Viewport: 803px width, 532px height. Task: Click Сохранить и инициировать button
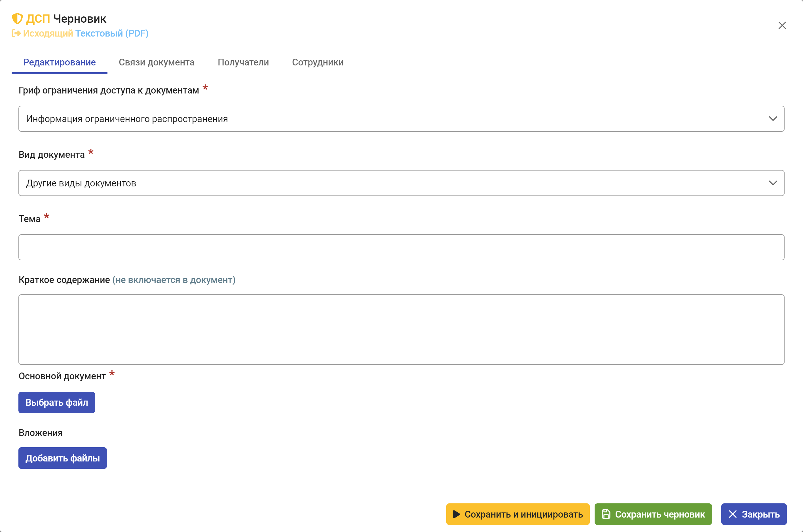pyautogui.click(x=518, y=514)
